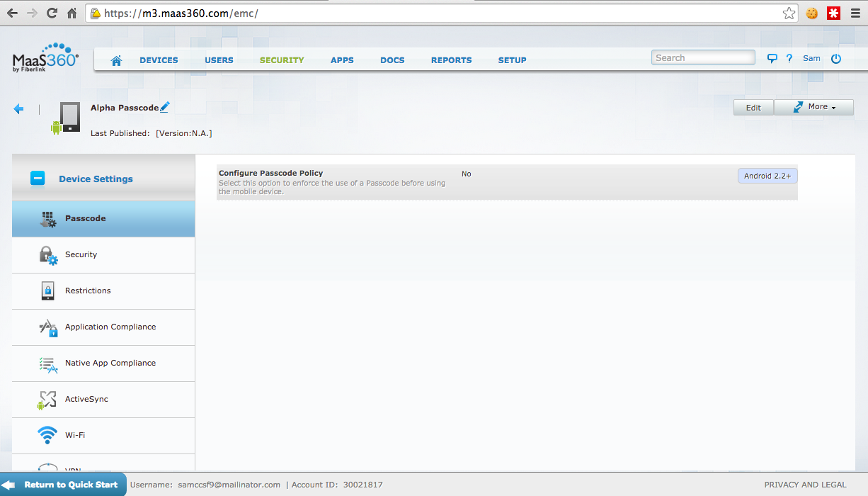Image resolution: width=868 pixels, height=496 pixels.
Task: Click the browser forward arrow
Action: (x=32, y=13)
